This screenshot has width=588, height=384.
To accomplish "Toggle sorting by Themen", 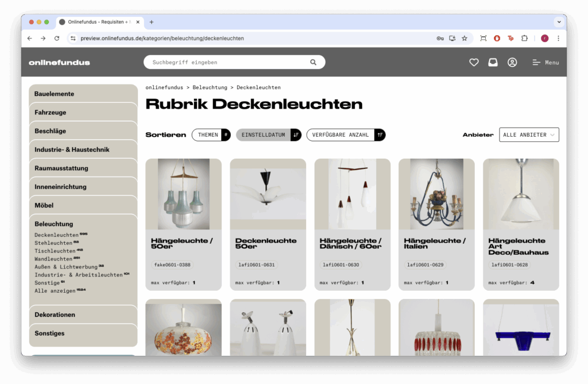I will click(211, 135).
